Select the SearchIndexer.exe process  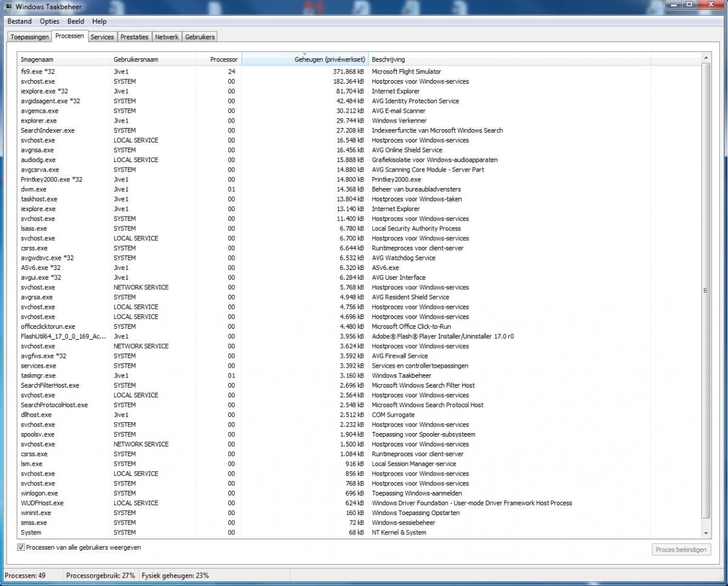point(359,130)
